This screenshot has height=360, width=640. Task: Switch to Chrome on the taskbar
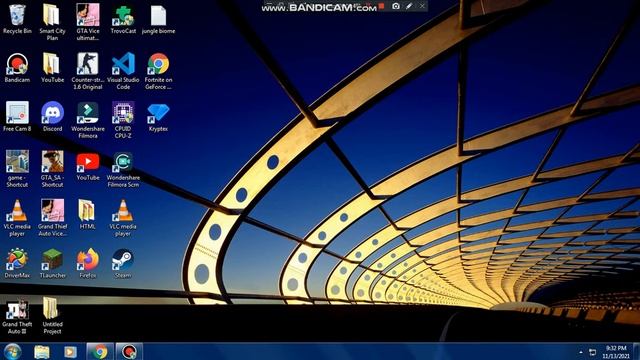(100, 352)
